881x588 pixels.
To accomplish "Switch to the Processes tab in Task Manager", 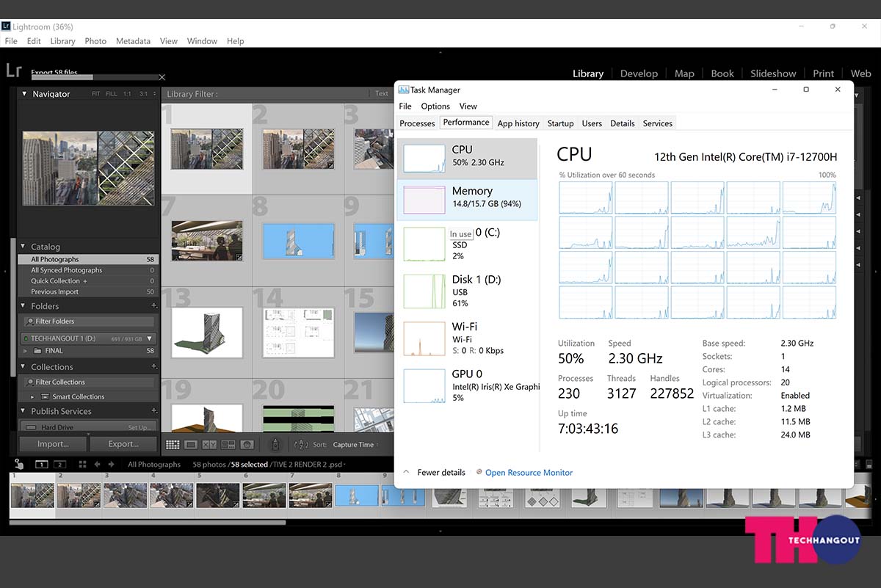I will point(417,123).
